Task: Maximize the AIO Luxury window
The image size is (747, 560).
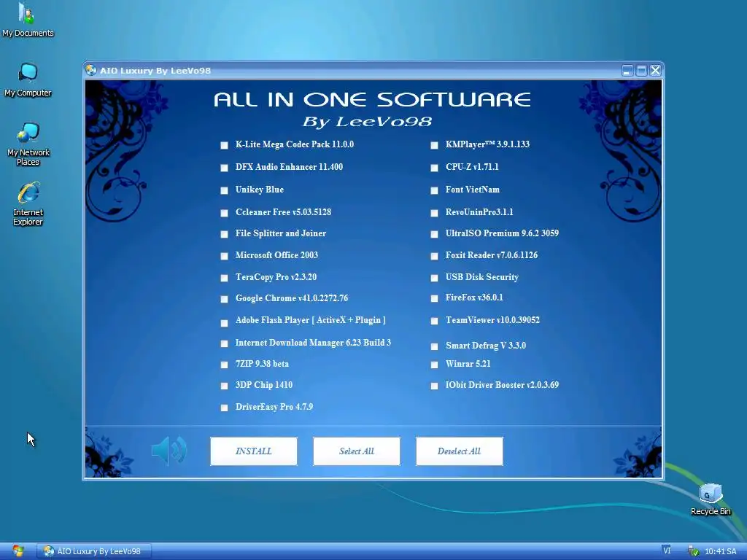Action: pyautogui.click(x=641, y=71)
